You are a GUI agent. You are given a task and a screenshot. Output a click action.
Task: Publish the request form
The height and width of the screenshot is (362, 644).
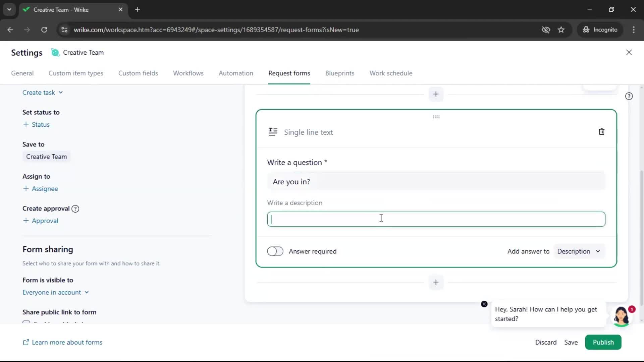(603, 343)
